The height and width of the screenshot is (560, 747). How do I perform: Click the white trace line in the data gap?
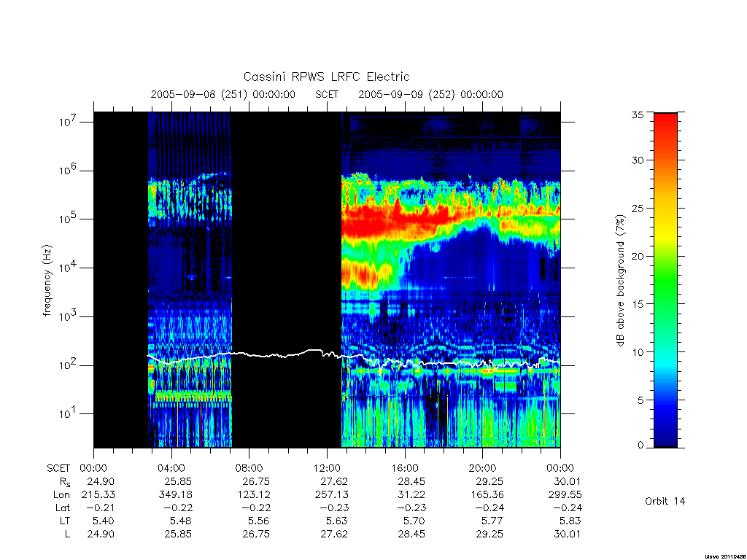(286, 355)
